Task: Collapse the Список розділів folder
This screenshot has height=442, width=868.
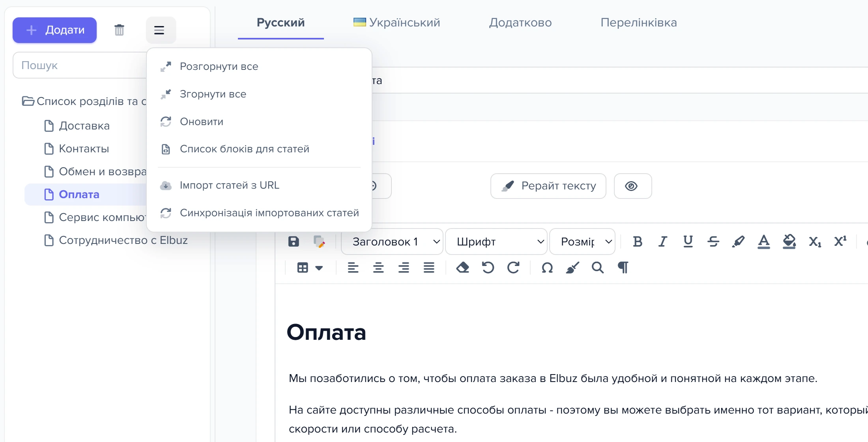Action: pyautogui.click(x=28, y=101)
